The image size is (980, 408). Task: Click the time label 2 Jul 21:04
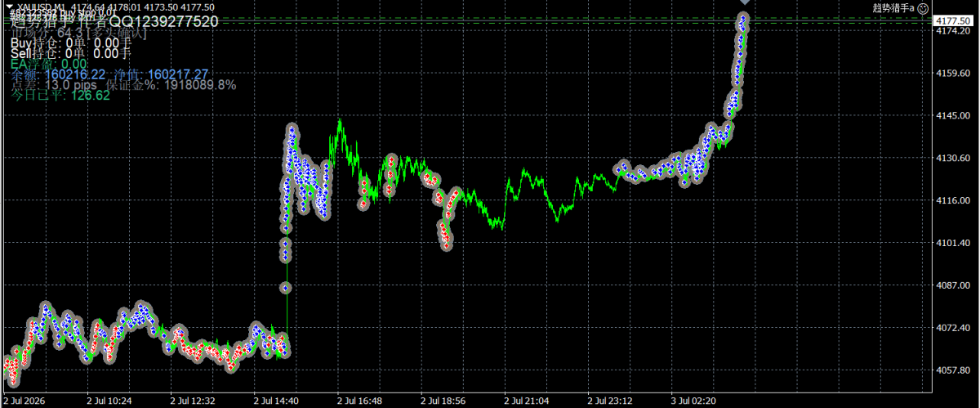(x=528, y=401)
